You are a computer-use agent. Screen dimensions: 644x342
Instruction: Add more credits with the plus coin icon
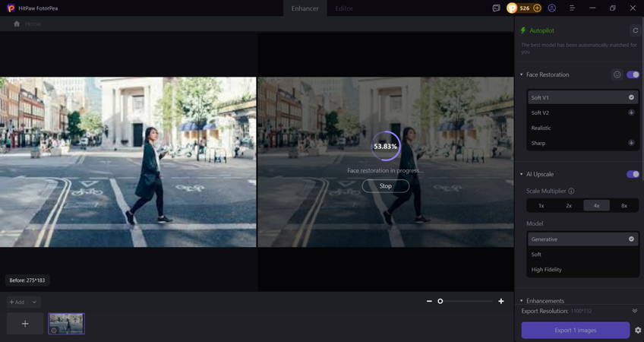click(537, 8)
